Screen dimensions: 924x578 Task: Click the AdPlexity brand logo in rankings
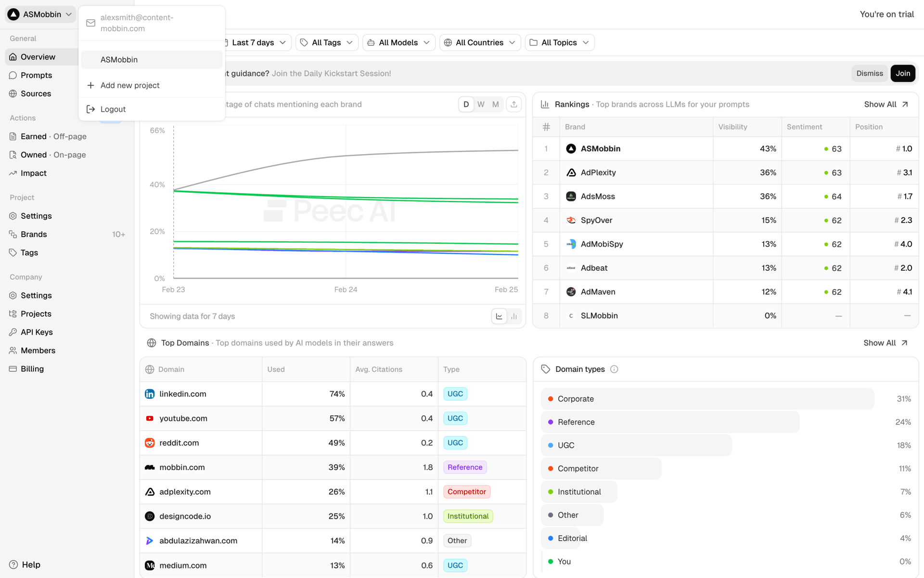tap(571, 172)
